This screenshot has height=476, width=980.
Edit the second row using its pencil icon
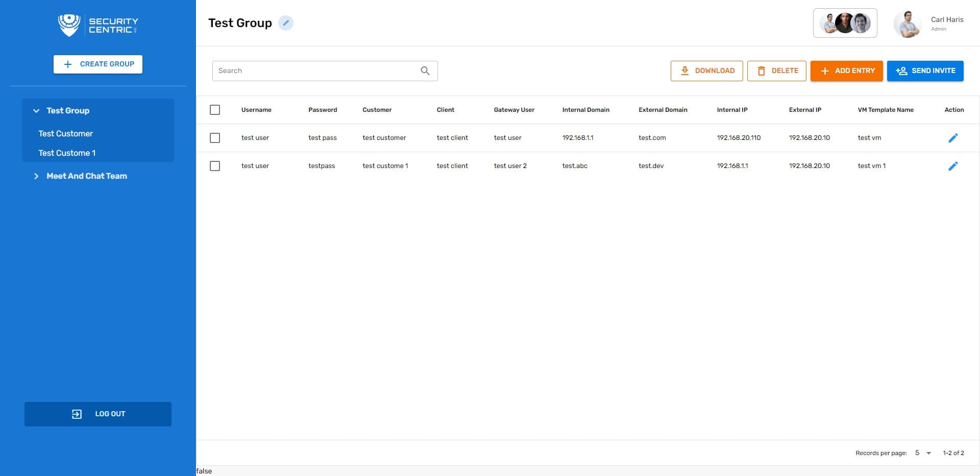point(952,166)
